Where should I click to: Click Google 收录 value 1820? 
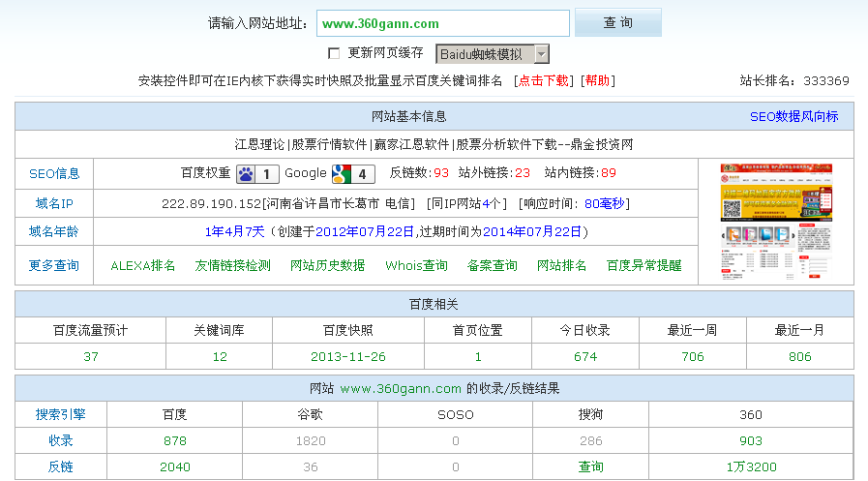point(311,441)
